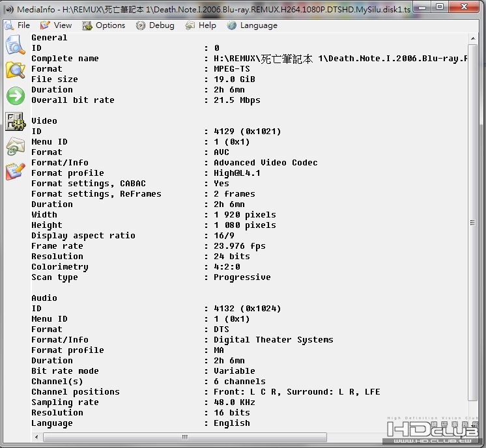Image resolution: width=486 pixels, height=448 pixels.
Task: Select the 'Audio' section heading
Action: (x=44, y=298)
